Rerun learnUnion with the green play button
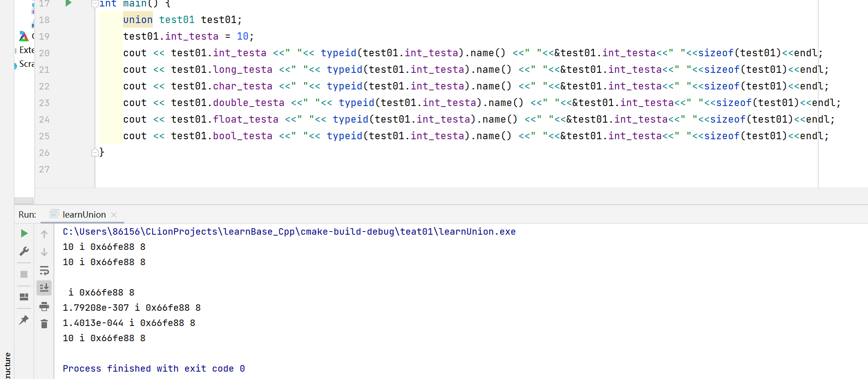 [24, 234]
